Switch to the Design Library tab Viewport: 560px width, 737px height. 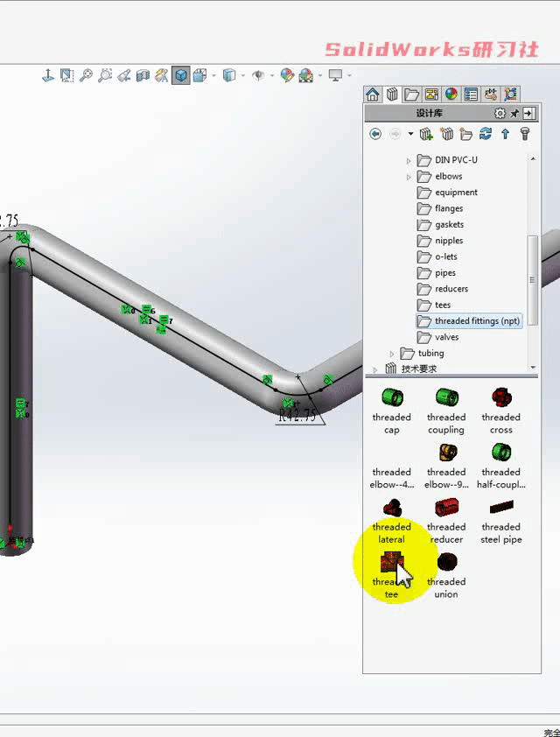pyautogui.click(x=392, y=95)
